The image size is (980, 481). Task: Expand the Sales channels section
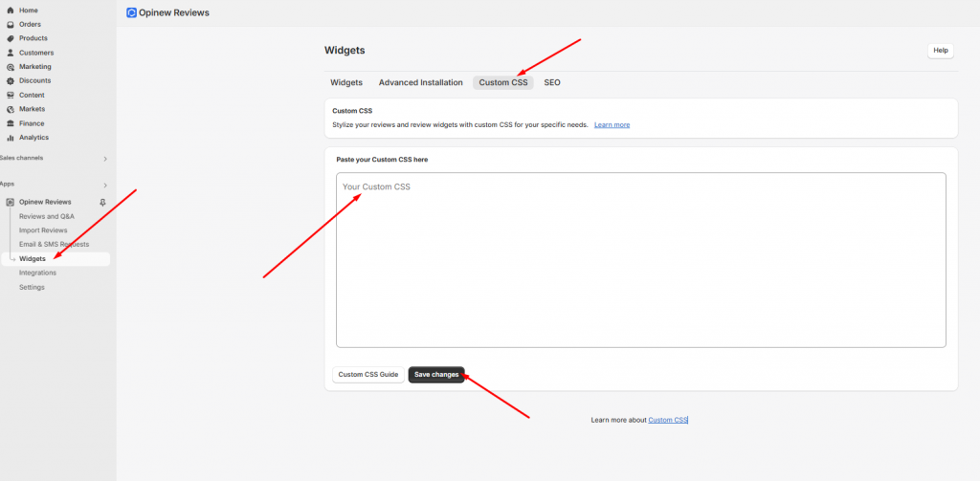point(105,159)
